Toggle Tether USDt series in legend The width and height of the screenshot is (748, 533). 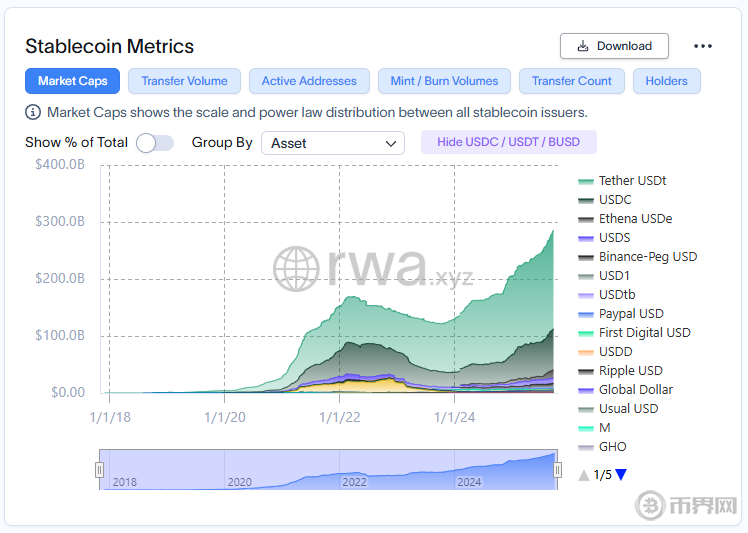click(632, 181)
